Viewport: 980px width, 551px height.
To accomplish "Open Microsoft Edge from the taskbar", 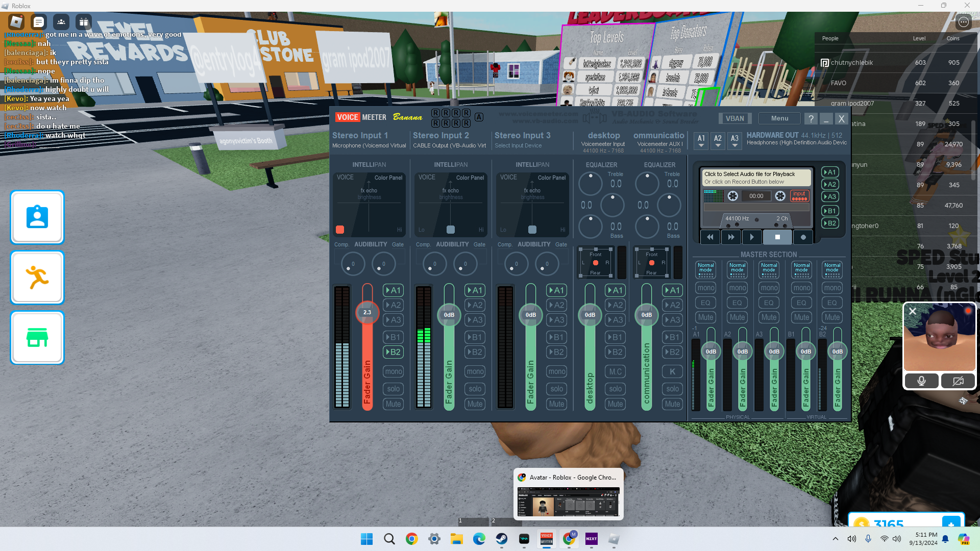I will 479,539.
